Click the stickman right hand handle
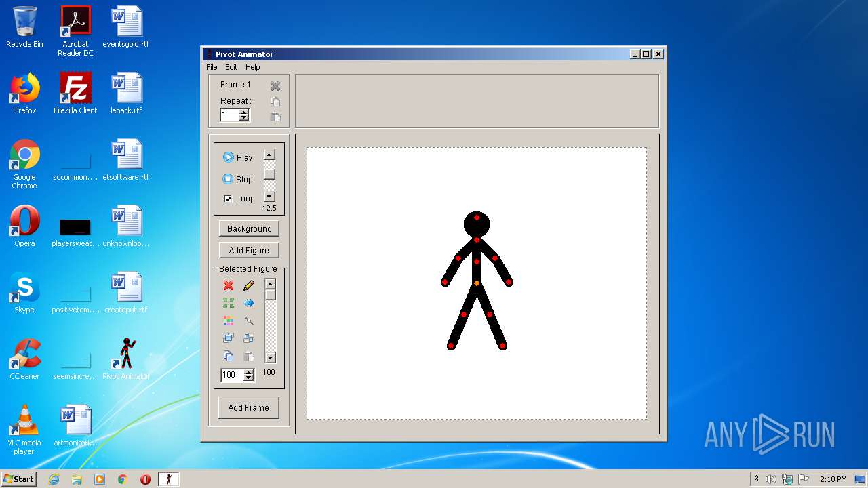Image resolution: width=868 pixels, height=488 pixels. [x=509, y=282]
